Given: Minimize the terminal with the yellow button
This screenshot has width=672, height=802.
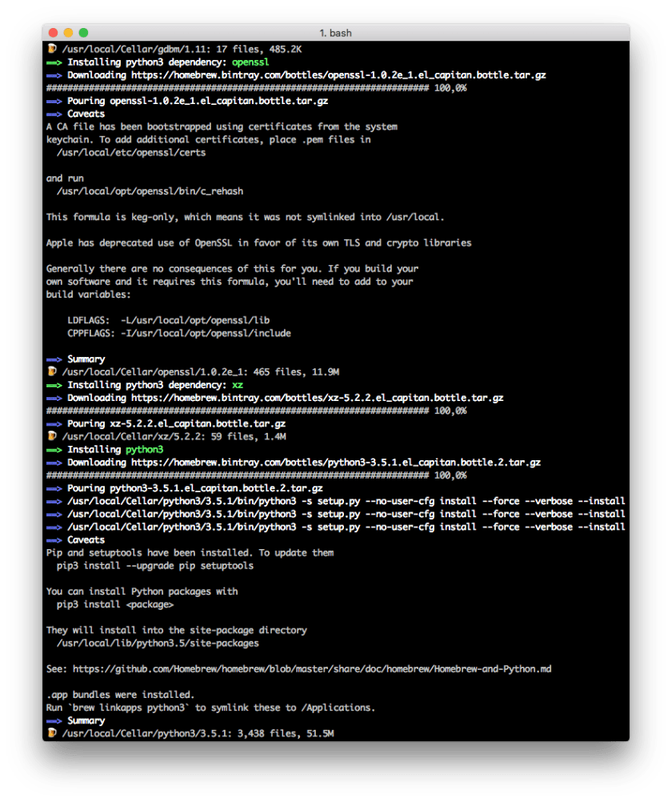Looking at the screenshot, I should (x=68, y=33).
